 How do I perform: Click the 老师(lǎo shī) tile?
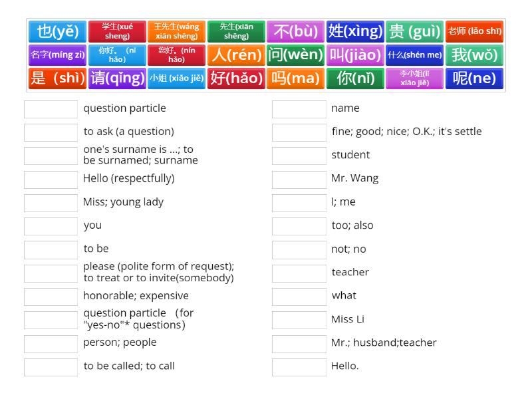click(475, 31)
